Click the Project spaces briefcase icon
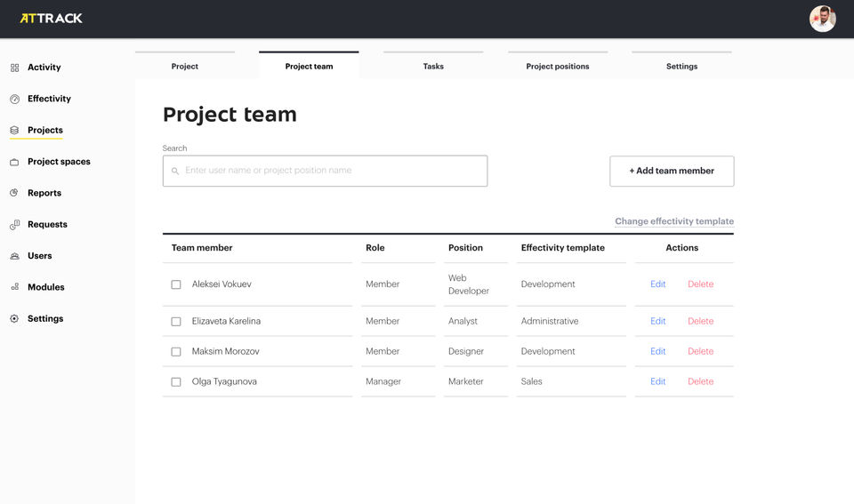The image size is (854, 504). click(x=15, y=162)
